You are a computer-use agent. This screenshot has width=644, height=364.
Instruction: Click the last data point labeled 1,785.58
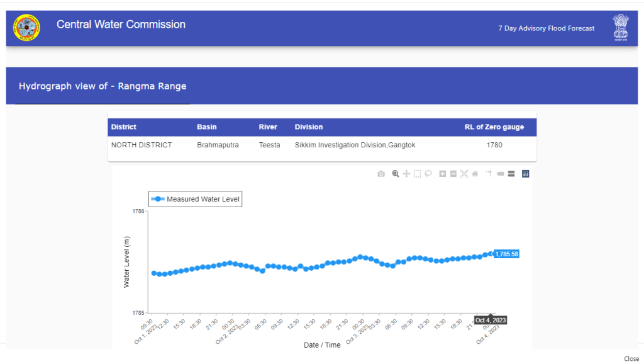click(491, 254)
